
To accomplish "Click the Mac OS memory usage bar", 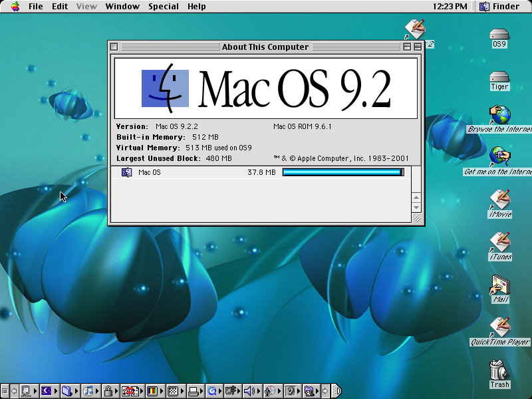I will click(343, 172).
